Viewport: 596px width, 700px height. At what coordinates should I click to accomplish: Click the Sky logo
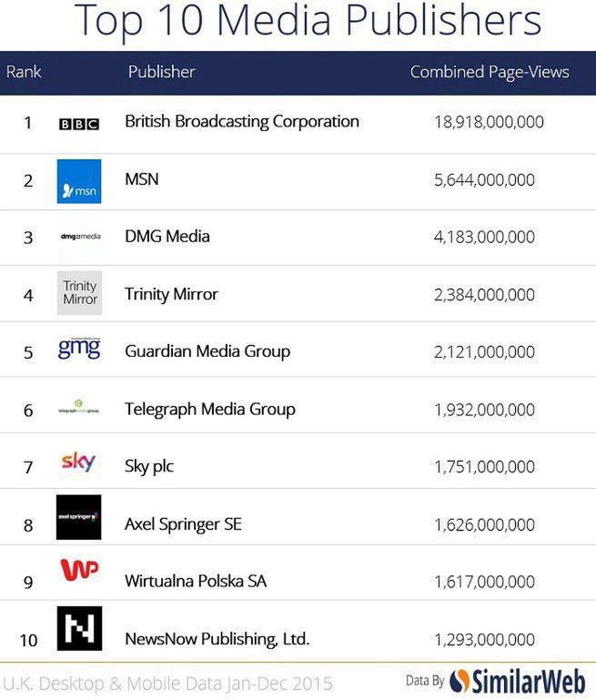(x=78, y=462)
